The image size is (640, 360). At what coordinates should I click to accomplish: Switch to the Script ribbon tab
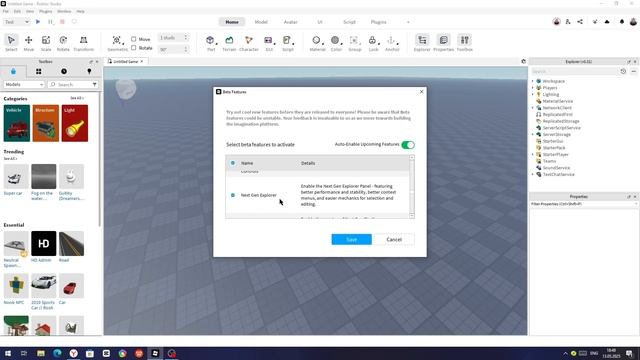(x=349, y=22)
